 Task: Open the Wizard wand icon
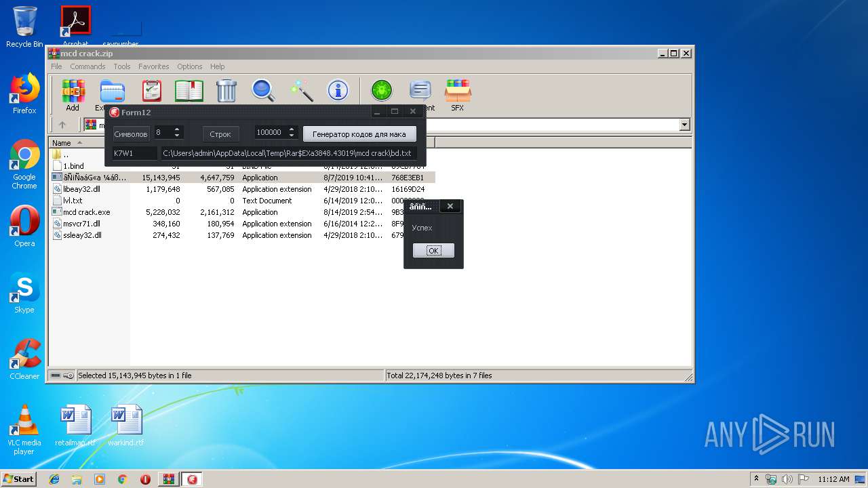pos(300,91)
